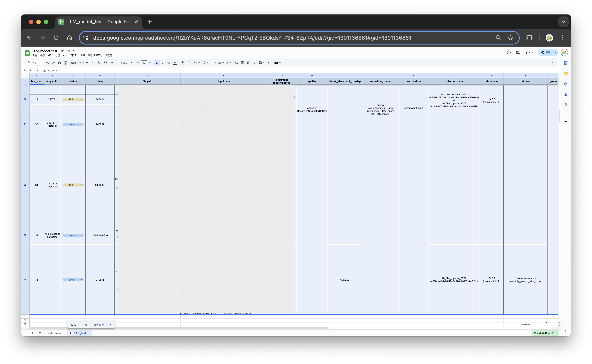The image size is (592, 364).
Task: Insert a chart via toolbar icon
Action: [x=249, y=63]
